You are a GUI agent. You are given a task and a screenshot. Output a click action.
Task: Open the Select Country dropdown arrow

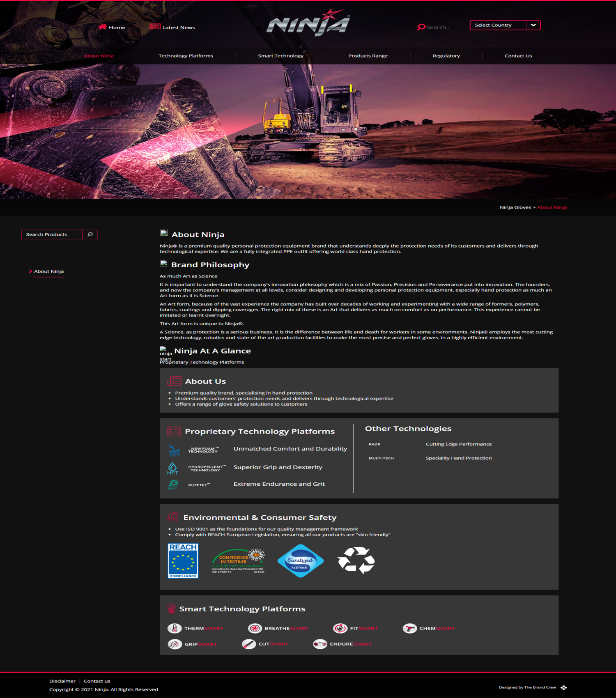coord(533,25)
